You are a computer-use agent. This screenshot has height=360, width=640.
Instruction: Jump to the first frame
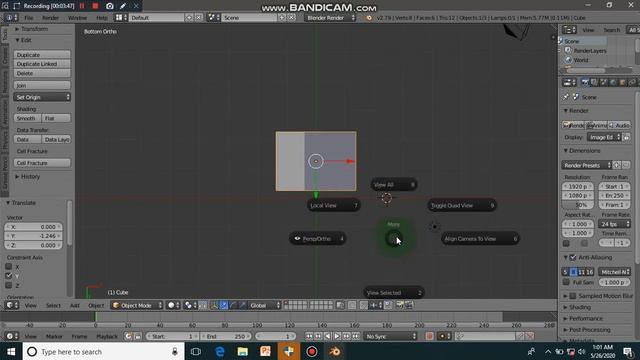point(309,336)
